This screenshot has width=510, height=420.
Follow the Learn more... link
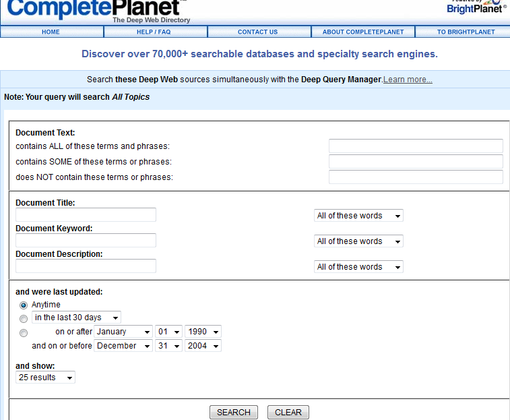(408, 80)
